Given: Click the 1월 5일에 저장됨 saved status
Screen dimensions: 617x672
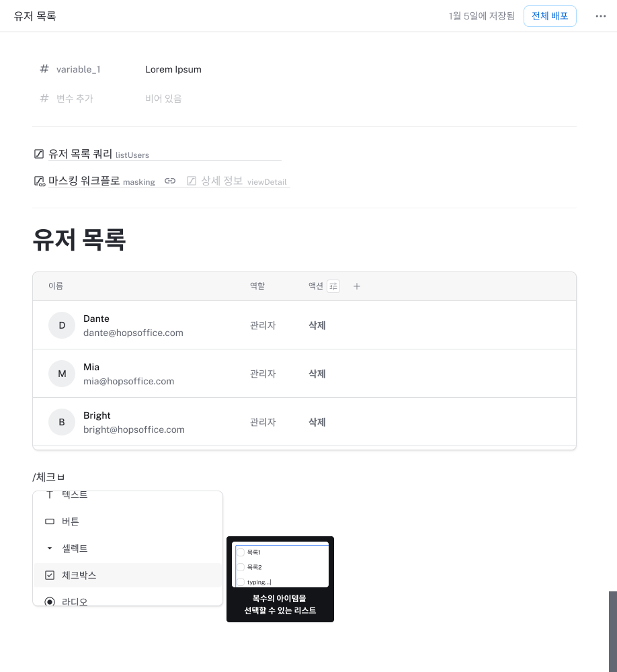Looking at the screenshot, I should [481, 16].
